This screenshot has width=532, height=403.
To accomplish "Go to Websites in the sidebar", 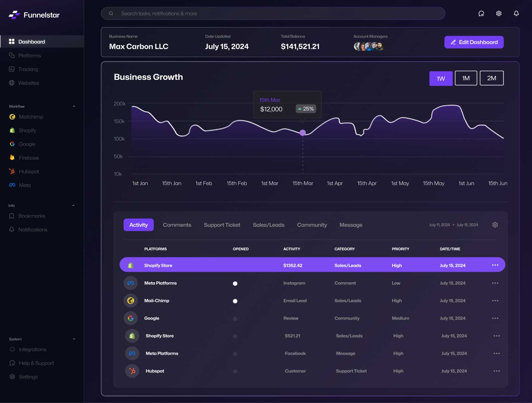I will (x=24, y=83).
